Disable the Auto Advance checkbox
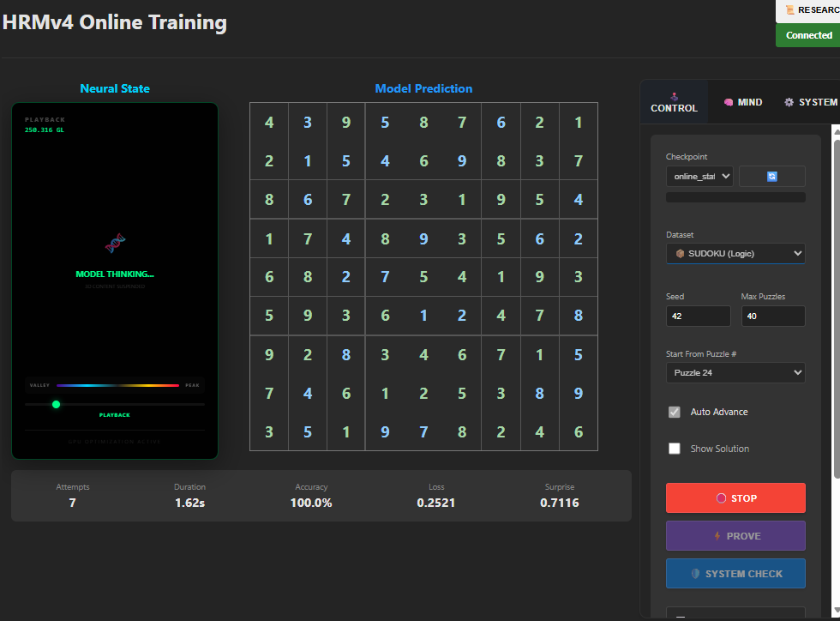840x621 pixels. tap(675, 412)
